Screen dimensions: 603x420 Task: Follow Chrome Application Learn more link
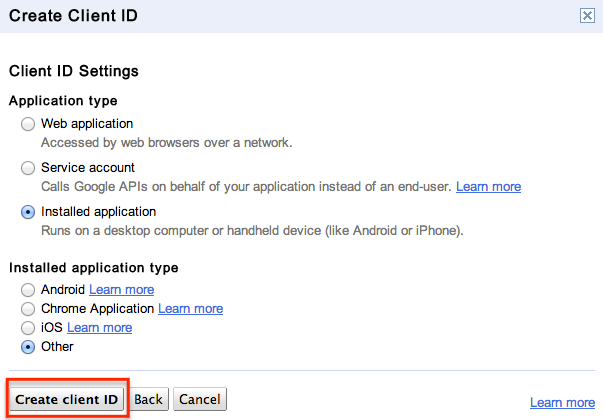(191, 309)
